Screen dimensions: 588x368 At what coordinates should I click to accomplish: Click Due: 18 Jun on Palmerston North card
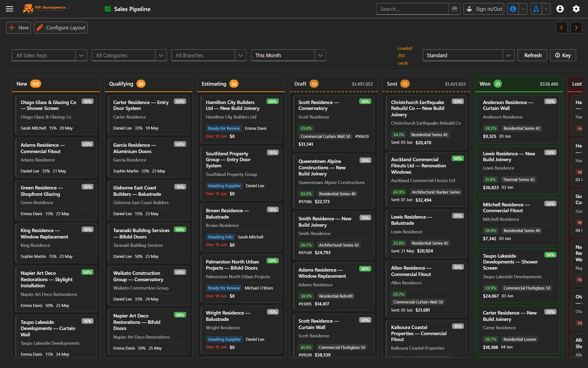tap(216, 296)
